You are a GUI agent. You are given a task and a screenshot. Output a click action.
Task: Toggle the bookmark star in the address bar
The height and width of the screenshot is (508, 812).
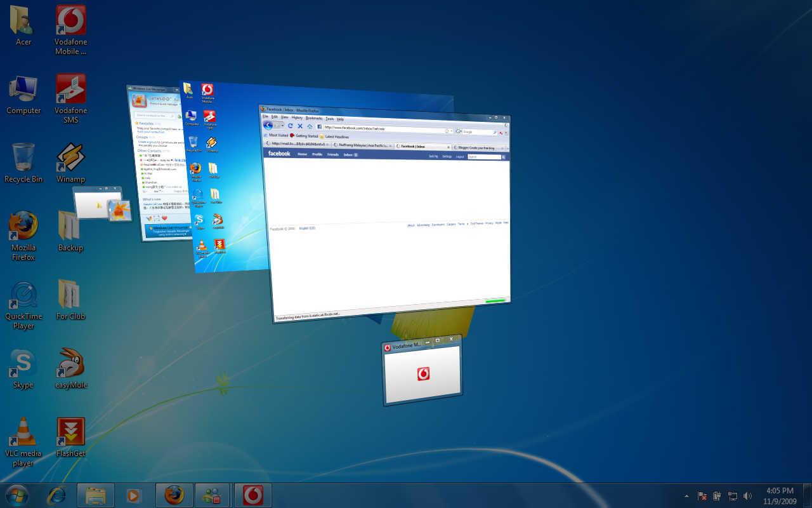[x=447, y=131]
